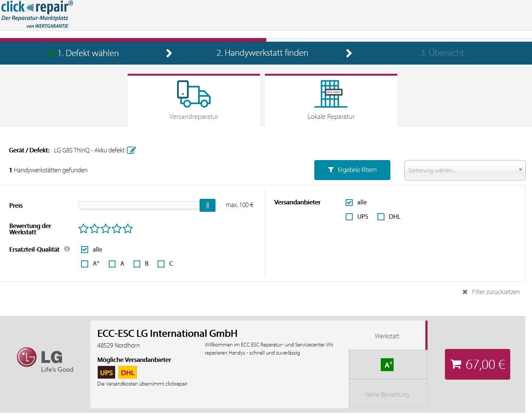The image size is (532, 418).
Task: Click the LG Life's Good logo
Action: pos(45,360)
